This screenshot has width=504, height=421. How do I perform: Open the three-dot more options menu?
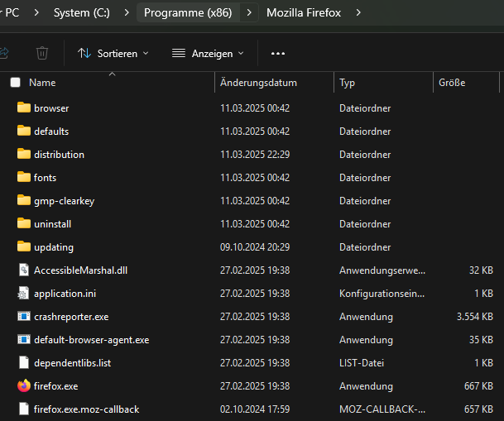click(278, 53)
